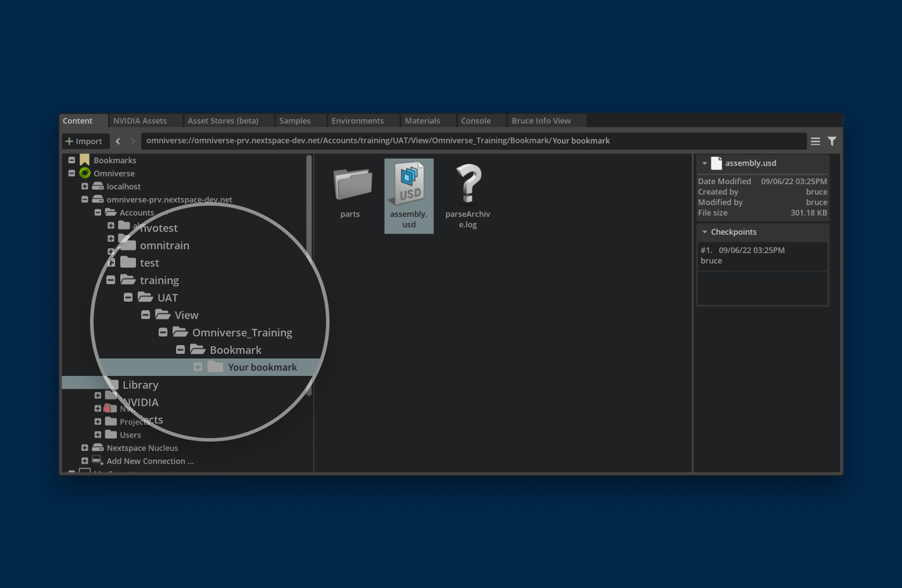Open the Bruce Info View tab
This screenshot has width=902, height=588.
coord(547,121)
